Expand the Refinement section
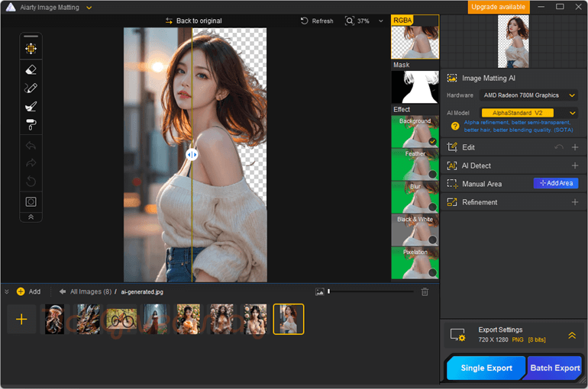The width and height of the screenshot is (588, 389). pos(574,202)
